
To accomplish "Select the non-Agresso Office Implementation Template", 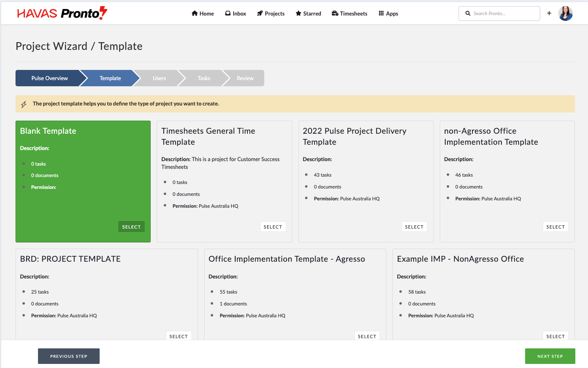I will click(x=555, y=227).
